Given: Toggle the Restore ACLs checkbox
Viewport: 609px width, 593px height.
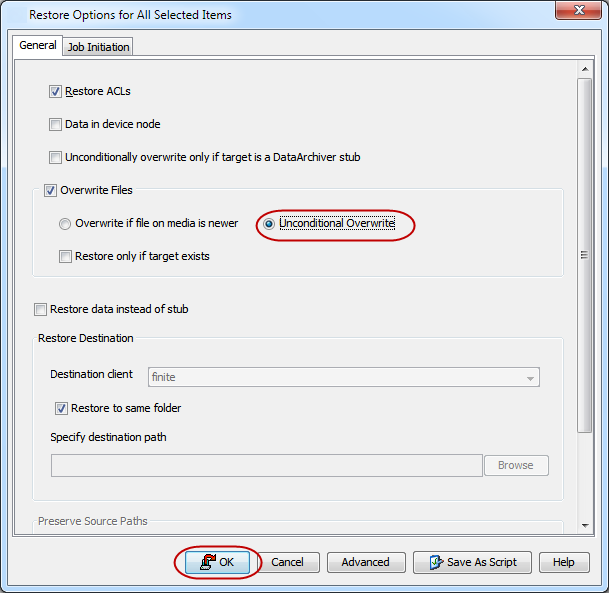Looking at the screenshot, I should pos(56,92).
